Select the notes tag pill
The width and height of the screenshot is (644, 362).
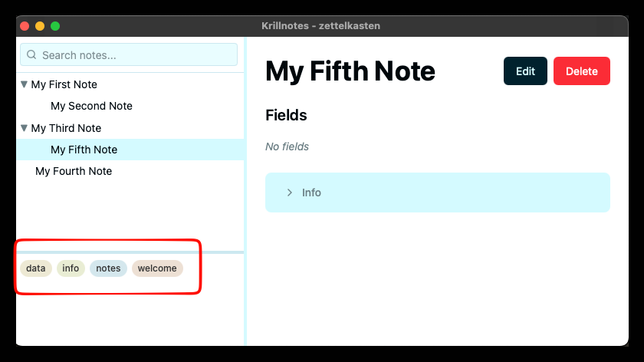tap(108, 268)
